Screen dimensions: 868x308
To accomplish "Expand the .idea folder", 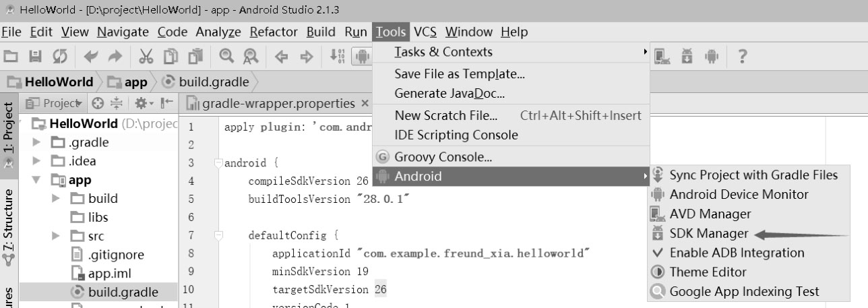I will (x=36, y=161).
